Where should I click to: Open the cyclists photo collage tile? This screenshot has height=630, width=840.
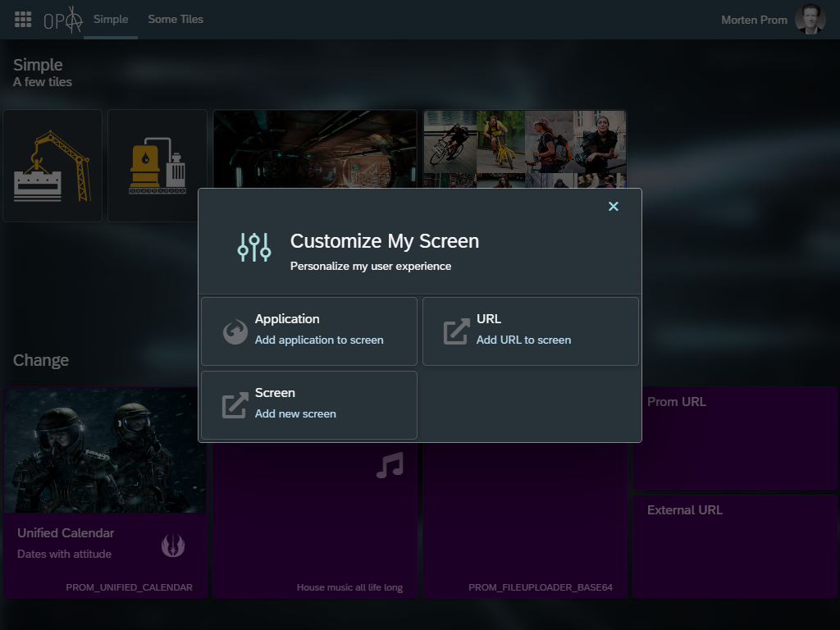525,149
